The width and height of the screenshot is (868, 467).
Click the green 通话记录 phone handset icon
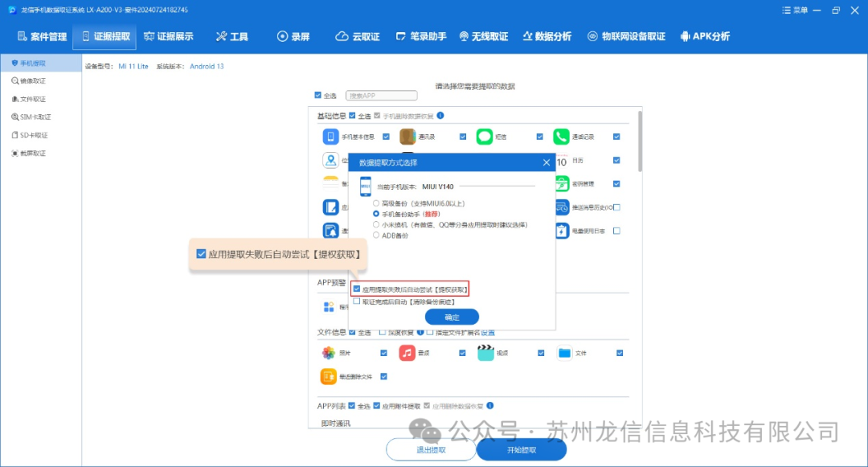[561, 136]
